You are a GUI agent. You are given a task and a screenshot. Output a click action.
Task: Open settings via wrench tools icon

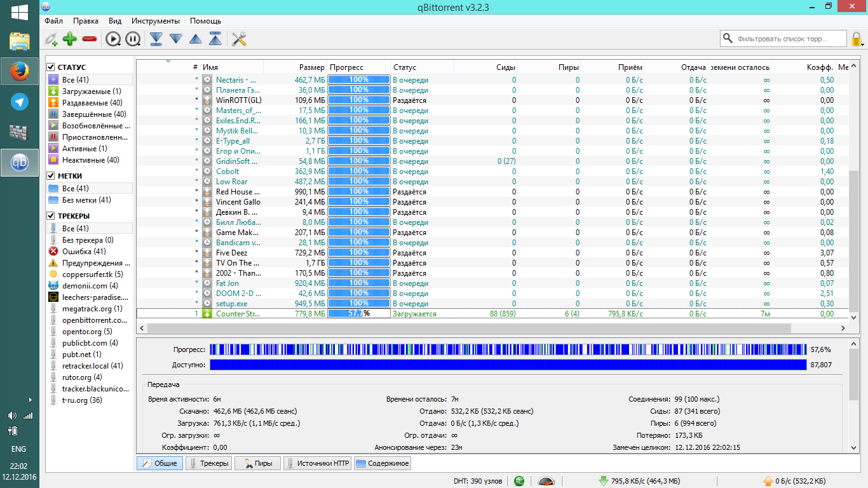tap(239, 39)
